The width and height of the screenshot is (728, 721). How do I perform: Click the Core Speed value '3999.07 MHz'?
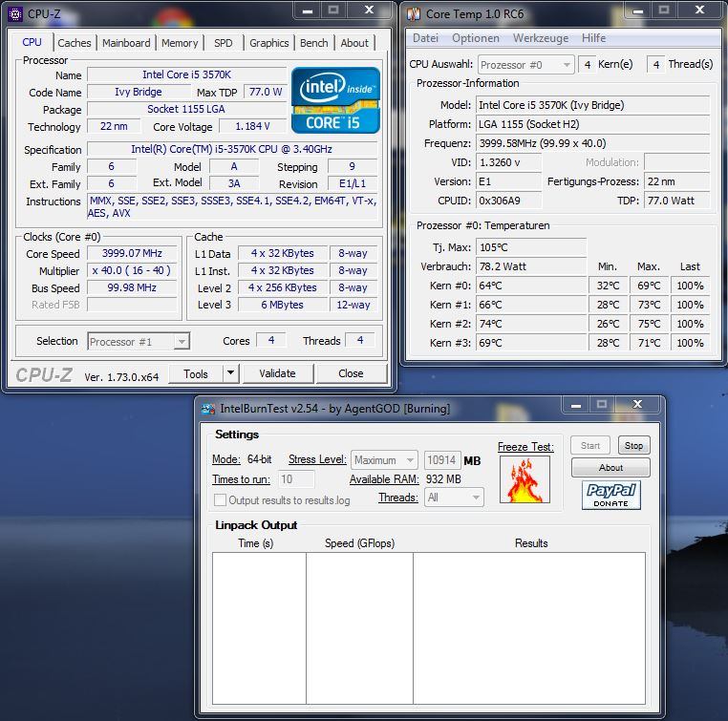click(133, 253)
